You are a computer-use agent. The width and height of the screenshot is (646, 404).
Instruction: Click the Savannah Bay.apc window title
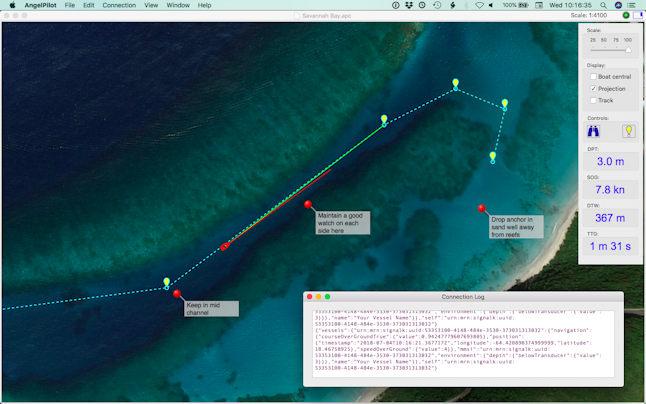click(326, 16)
